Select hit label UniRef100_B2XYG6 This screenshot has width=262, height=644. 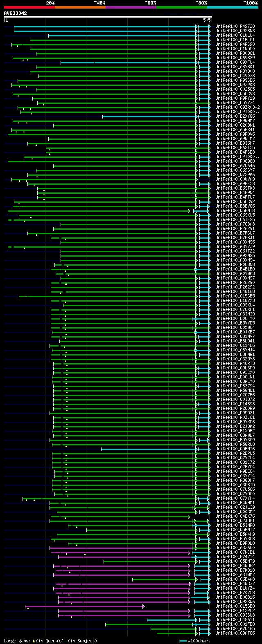235,116
